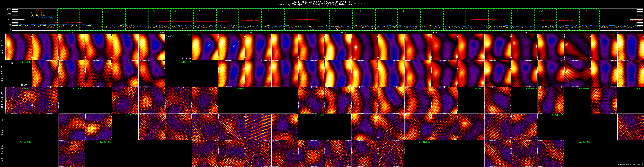Click the 1.92E+04 value label
Screen dimensions: 644x167
click(x=585, y=88)
